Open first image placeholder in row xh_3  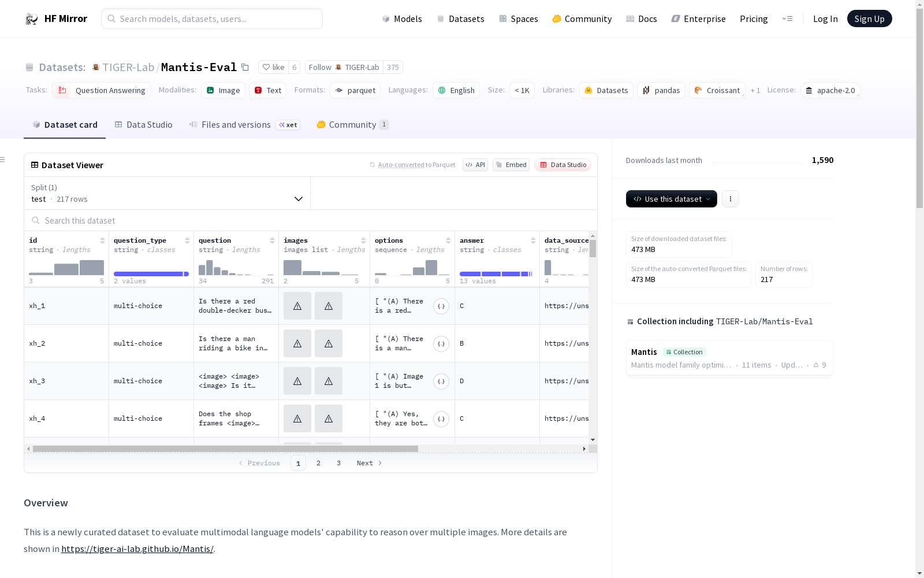click(297, 381)
